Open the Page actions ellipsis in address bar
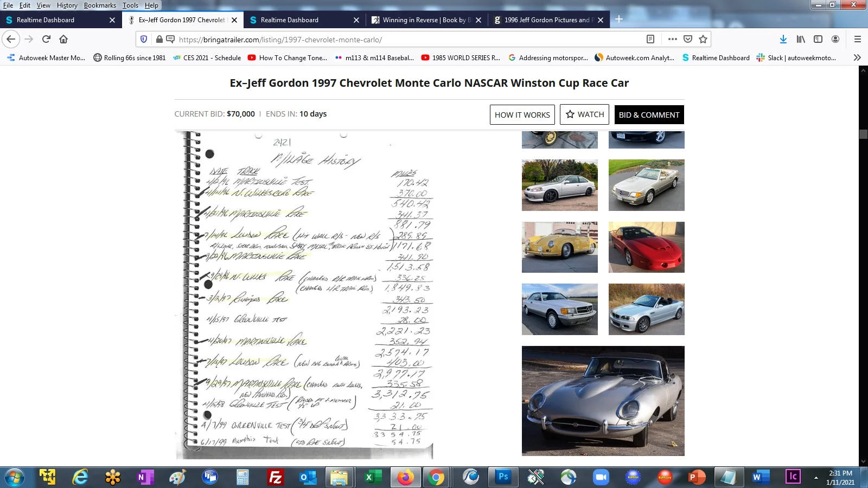This screenshot has height=488, width=868. pyautogui.click(x=672, y=39)
